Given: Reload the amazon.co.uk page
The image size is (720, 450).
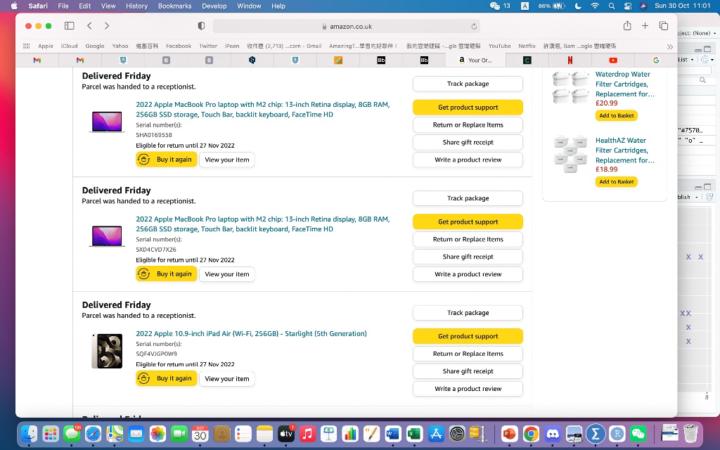Looking at the screenshot, I should pos(474,26).
